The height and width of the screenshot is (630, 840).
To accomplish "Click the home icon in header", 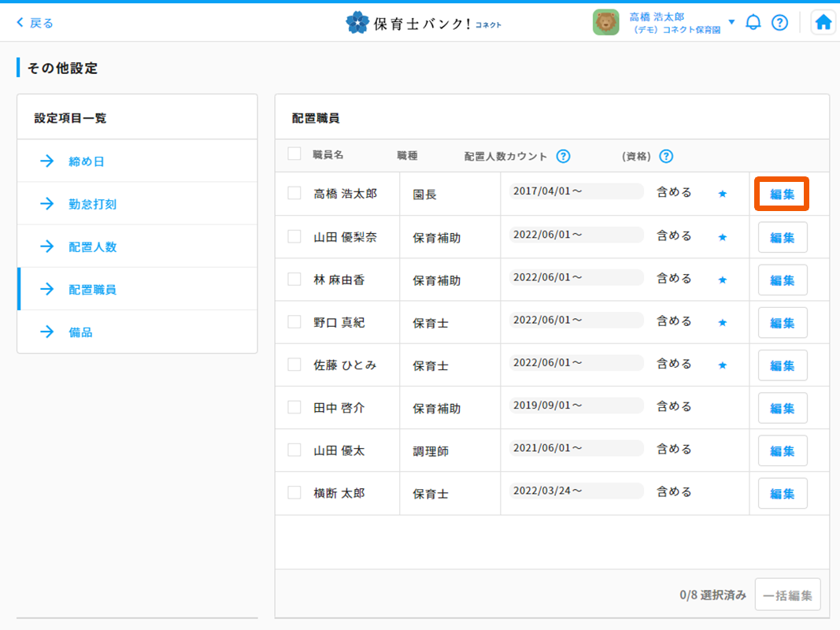I will pos(823,23).
